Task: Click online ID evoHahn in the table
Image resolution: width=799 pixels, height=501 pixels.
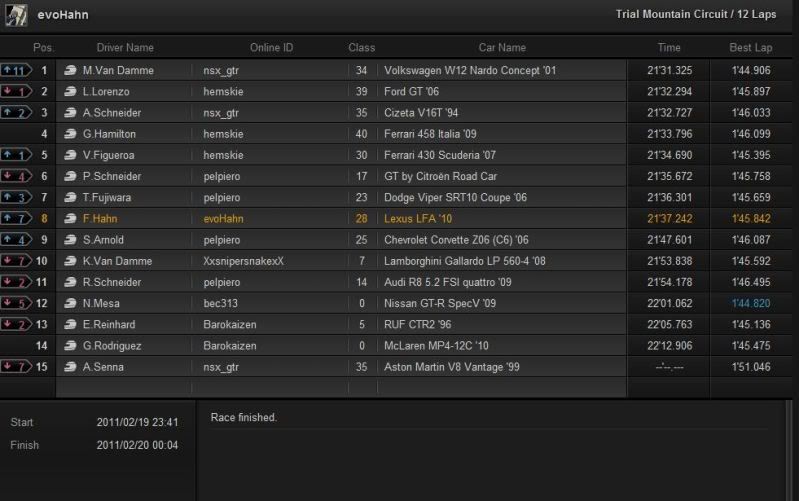Action: point(223,219)
